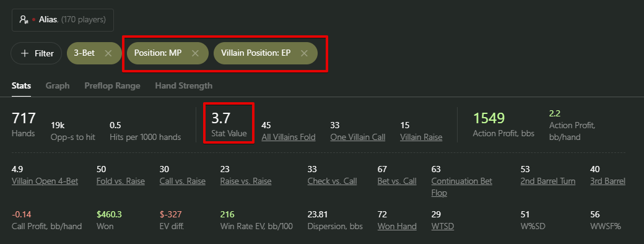The width and height of the screenshot is (644, 244).
Task: Click the WTSD stat link
Action: tap(443, 226)
